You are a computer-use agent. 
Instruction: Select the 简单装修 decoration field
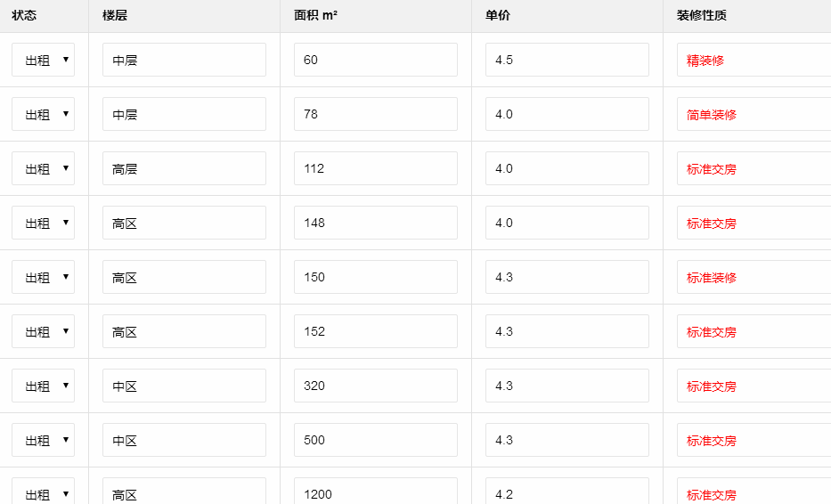click(x=753, y=115)
